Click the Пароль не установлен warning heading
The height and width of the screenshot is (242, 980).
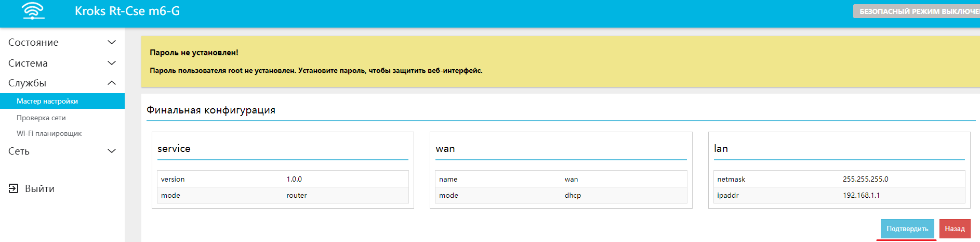[194, 53]
